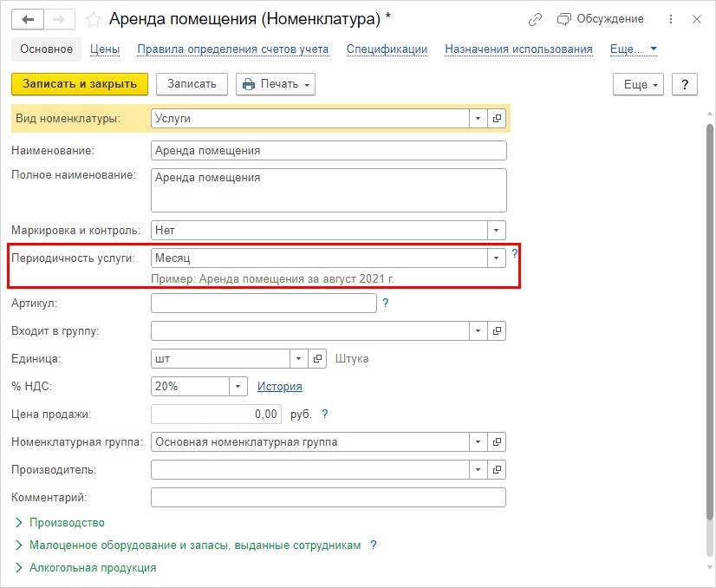Open help with the ? toolbar button
This screenshot has height=588, width=716.
[685, 84]
